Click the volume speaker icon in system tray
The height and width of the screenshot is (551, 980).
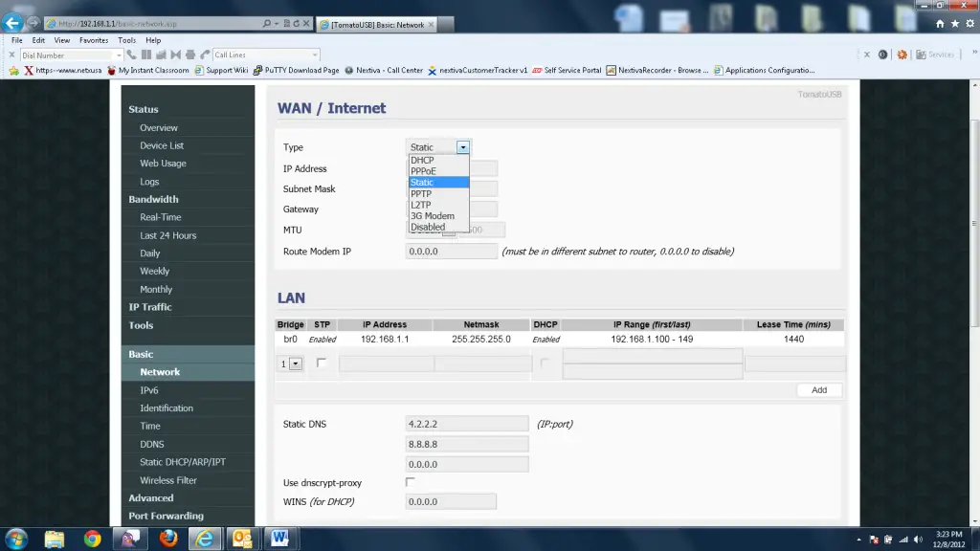(x=918, y=540)
